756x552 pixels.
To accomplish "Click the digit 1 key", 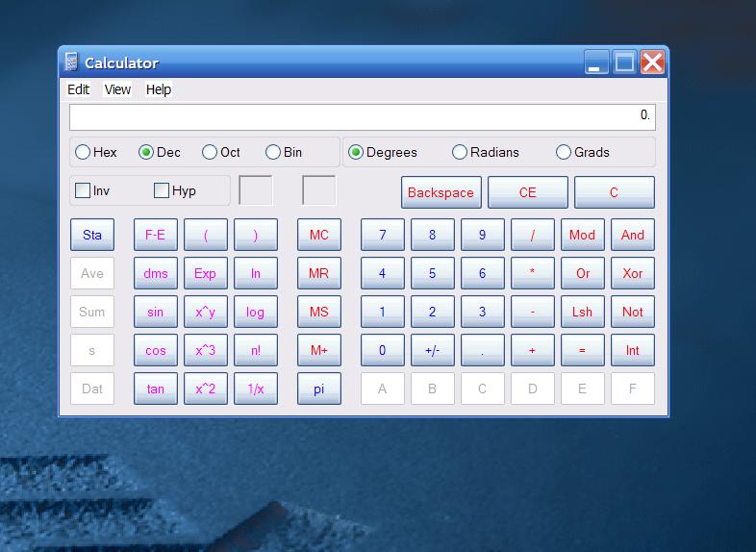I will click(x=383, y=312).
